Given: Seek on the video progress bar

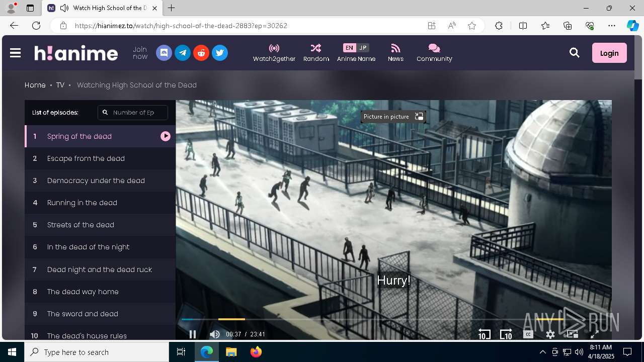Looking at the screenshot, I should coord(393,319).
